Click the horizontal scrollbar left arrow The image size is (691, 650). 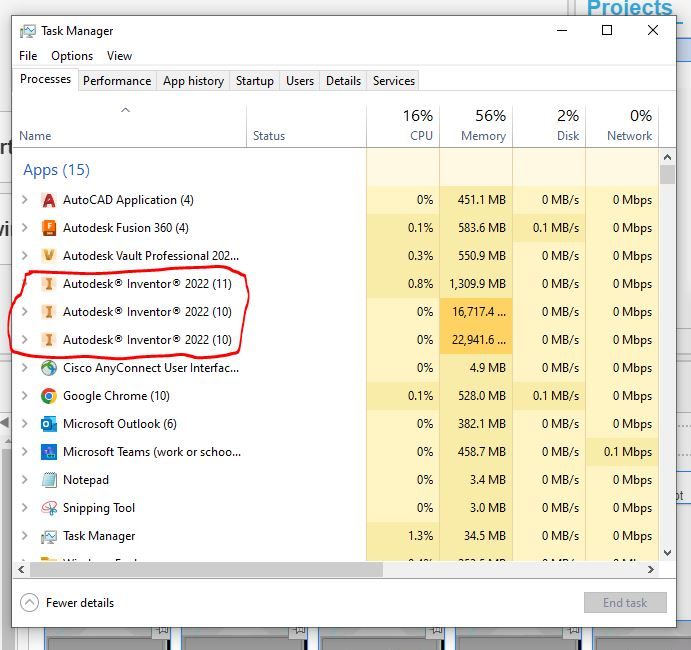coord(21,569)
